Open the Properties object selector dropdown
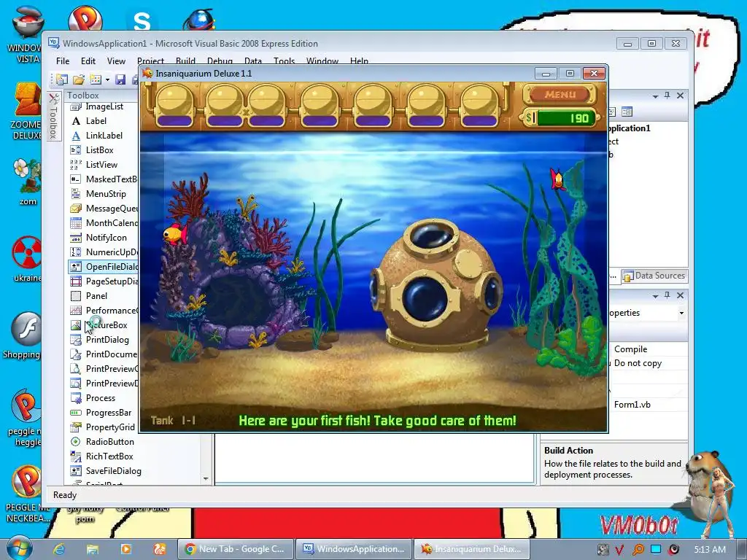 [682, 313]
